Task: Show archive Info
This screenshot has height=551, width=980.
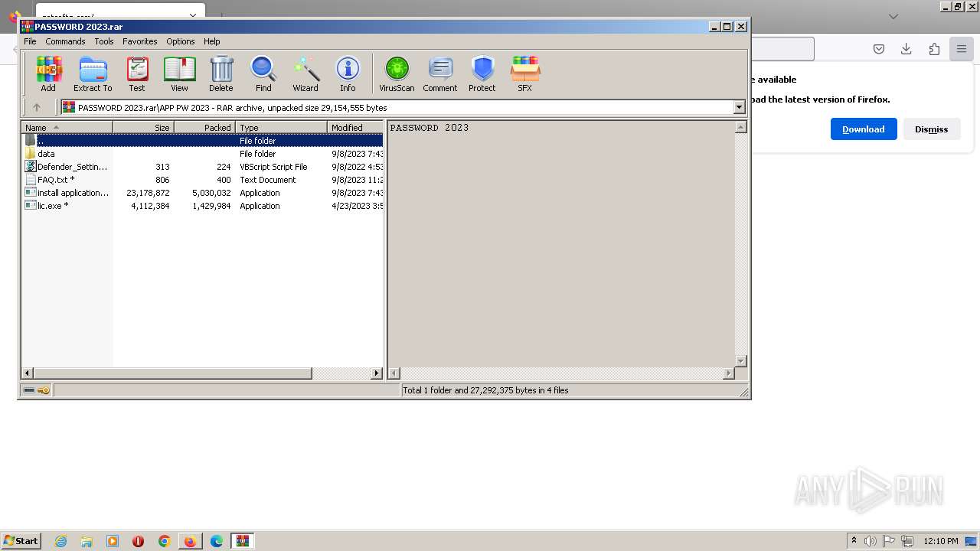Action: point(348,74)
